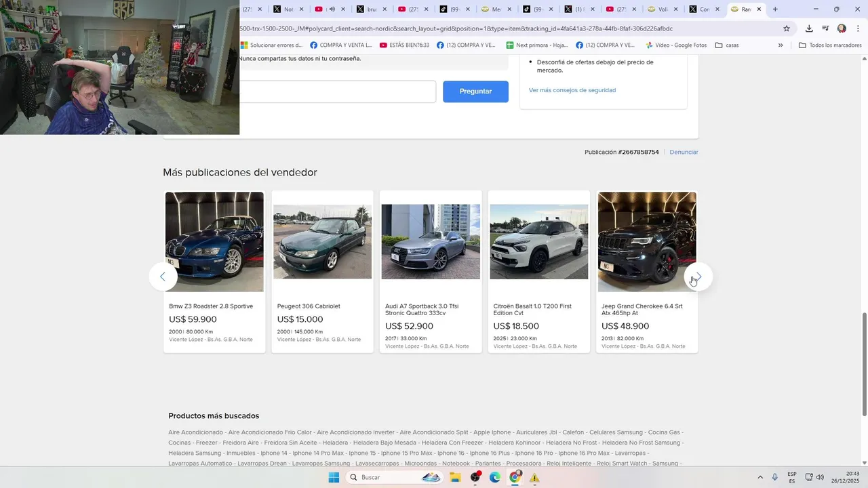Click the Windows taskbar Buscar box
This screenshot has width=868, height=488.
[x=395, y=477]
